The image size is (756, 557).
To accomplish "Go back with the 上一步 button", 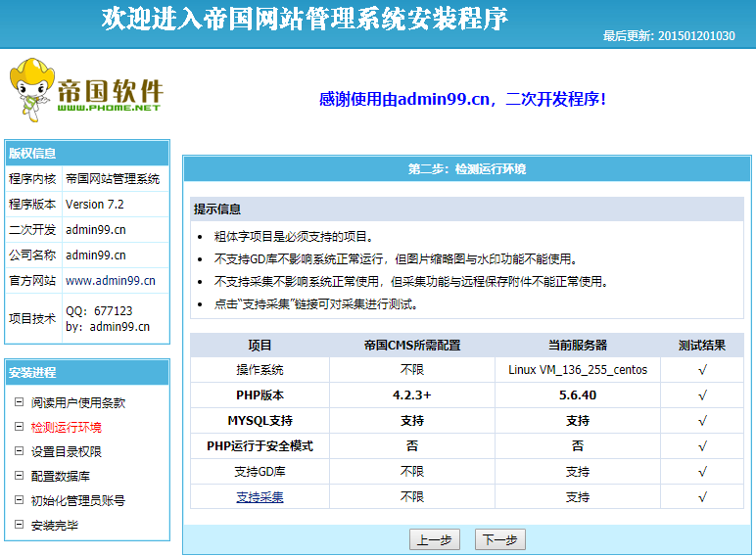I will tap(435, 539).
